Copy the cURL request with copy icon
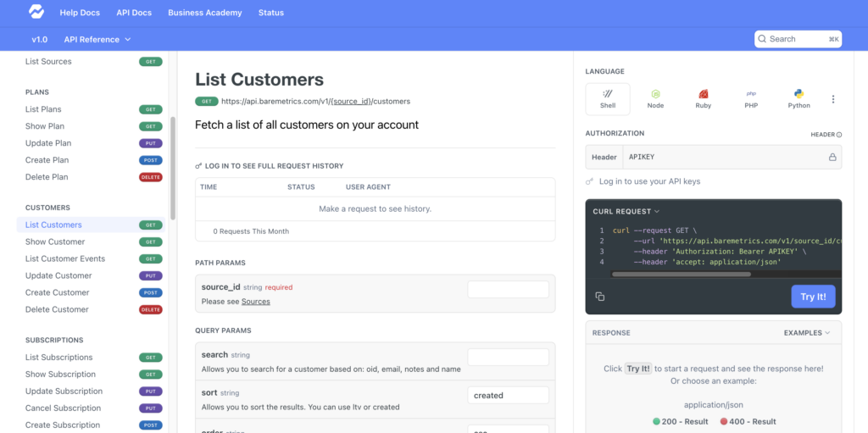 pyautogui.click(x=599, y=297)
